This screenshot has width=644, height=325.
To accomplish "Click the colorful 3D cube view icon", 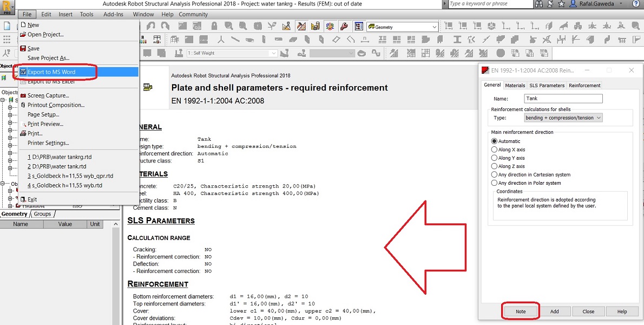I will (x=330, y=27).
